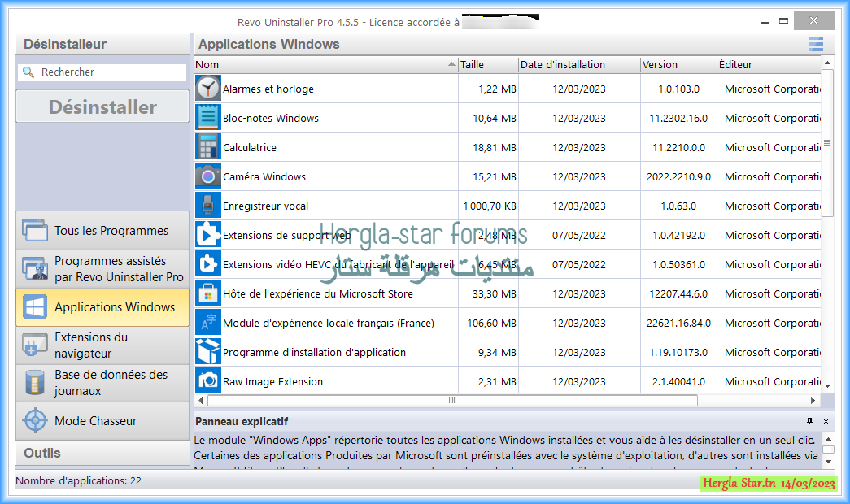Click the horizontal scroll left arrow

pos(201,401)
